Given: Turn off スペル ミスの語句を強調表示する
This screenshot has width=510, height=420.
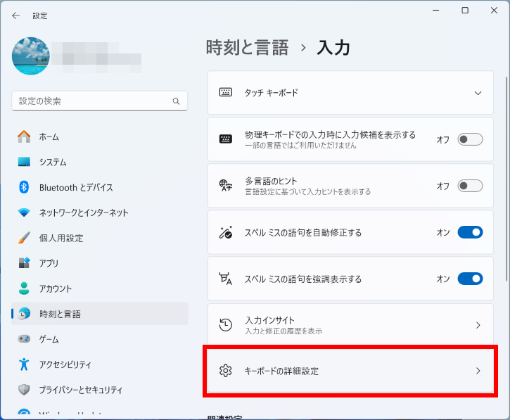Looking at the screenshot, I should pos(470,279).
